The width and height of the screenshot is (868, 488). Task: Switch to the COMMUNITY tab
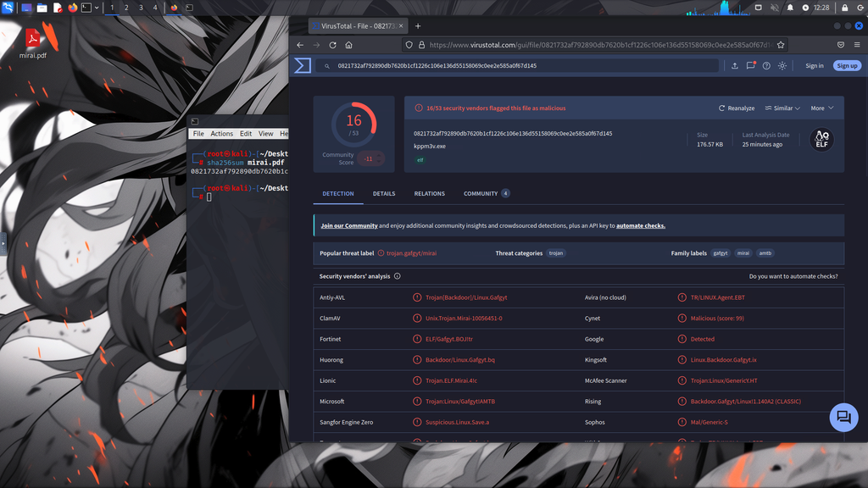486,194
